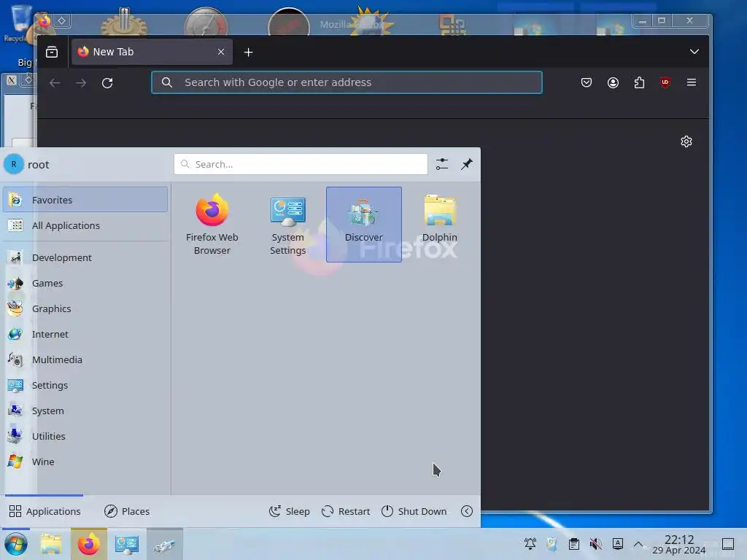Open Firefox View icon
Viewport: 747px width, 560px height.
point(52,52)
